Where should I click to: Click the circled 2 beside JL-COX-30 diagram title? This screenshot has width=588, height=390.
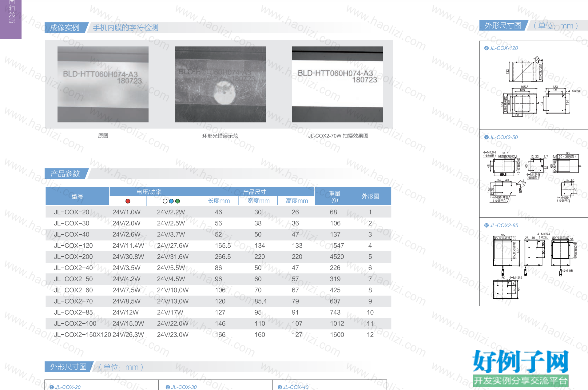pyautogui.click(x=168, y=387)
